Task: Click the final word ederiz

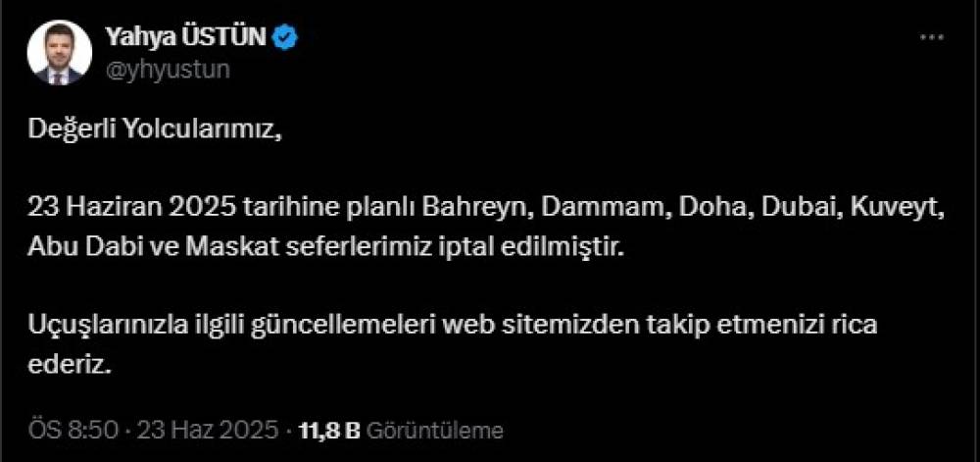Action: point(70,365)
